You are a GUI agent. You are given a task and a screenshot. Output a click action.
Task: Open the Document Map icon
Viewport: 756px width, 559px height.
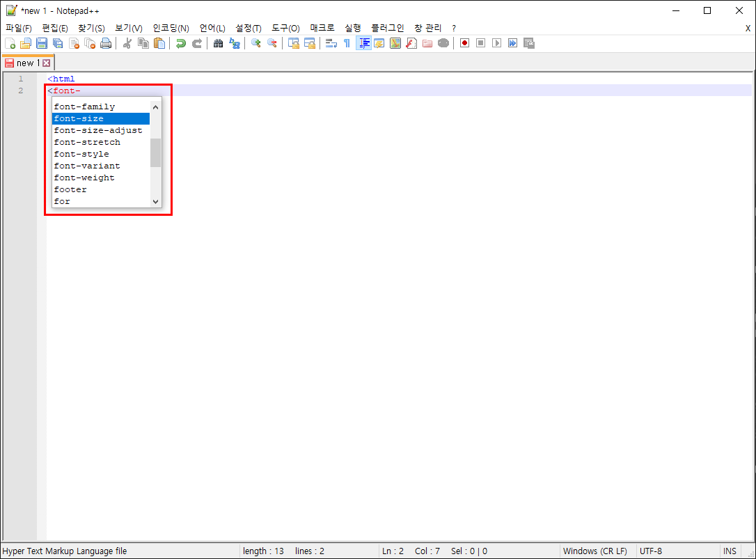click(x=395, y=43)
